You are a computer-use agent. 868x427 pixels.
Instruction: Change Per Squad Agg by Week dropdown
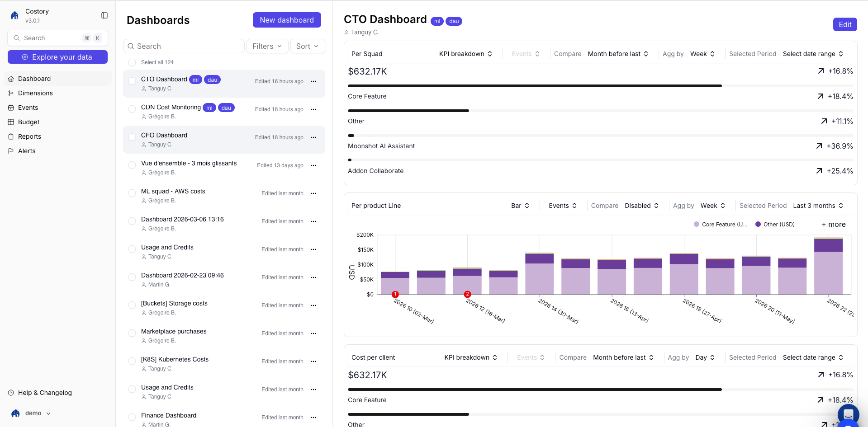(702, 54)
